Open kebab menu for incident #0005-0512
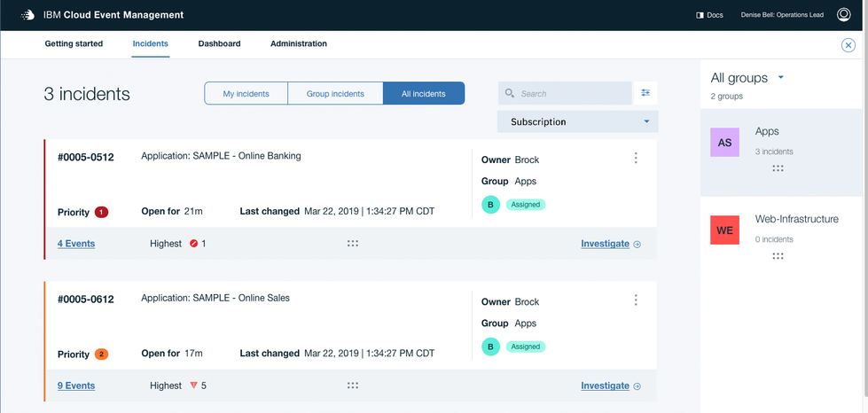 [636, 159]
